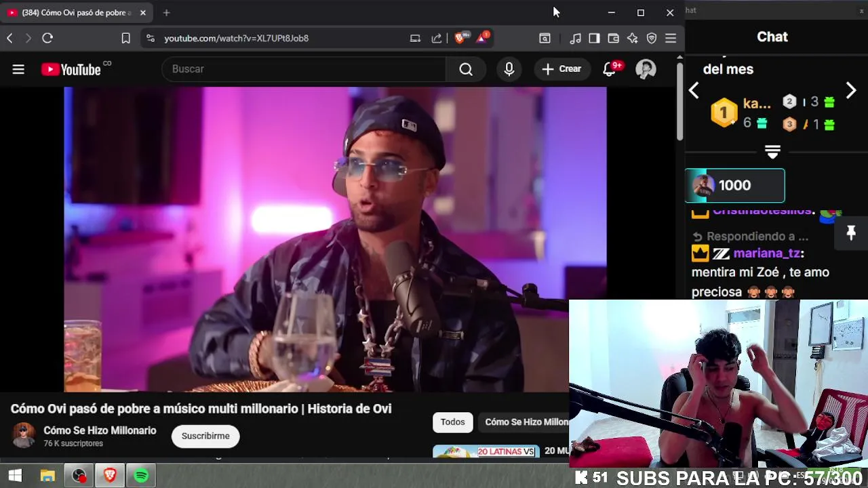868x488 pixels.
Task: Open the Crear menu
Action: pyautogui.click(x=561, y=69)
